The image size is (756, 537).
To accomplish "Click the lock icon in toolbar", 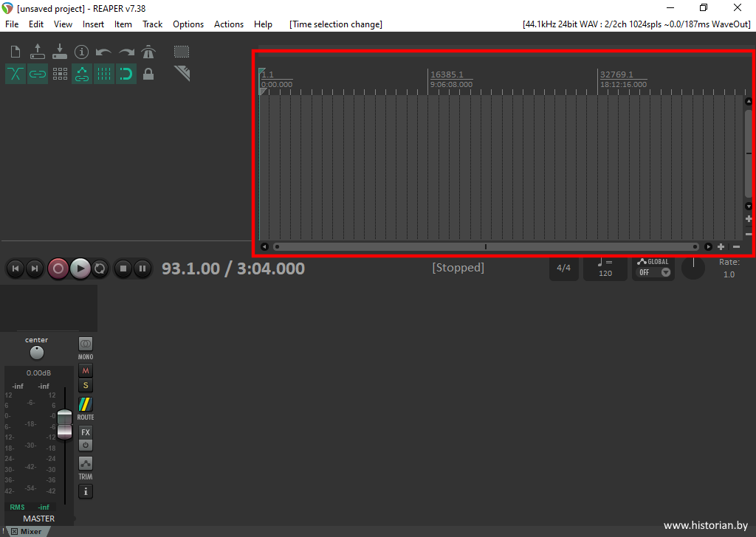I will coord(148,74).
